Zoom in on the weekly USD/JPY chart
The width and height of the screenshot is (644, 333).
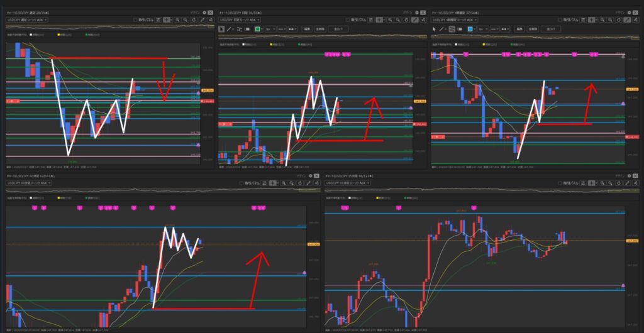pos(177,19)
